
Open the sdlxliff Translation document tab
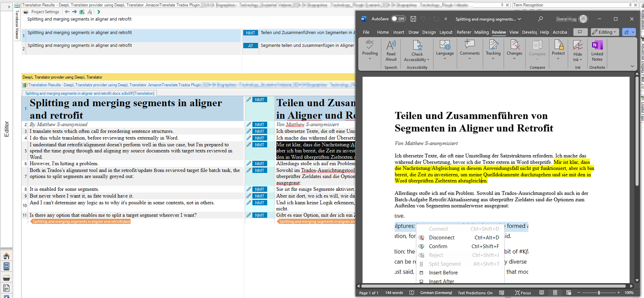89,93
